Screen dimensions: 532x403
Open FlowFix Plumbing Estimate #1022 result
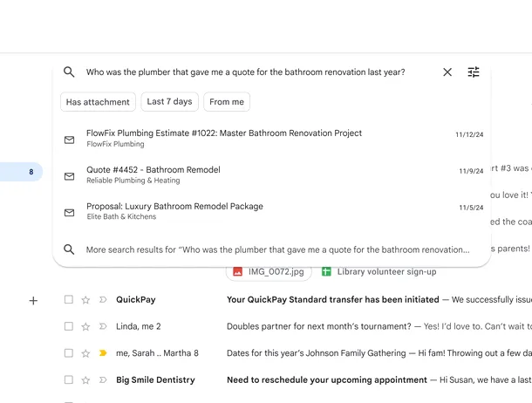click(272, 138)
